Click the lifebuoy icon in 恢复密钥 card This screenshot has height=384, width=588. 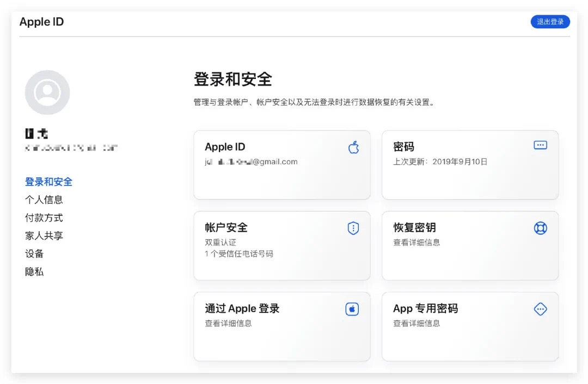tap(540, 228)
